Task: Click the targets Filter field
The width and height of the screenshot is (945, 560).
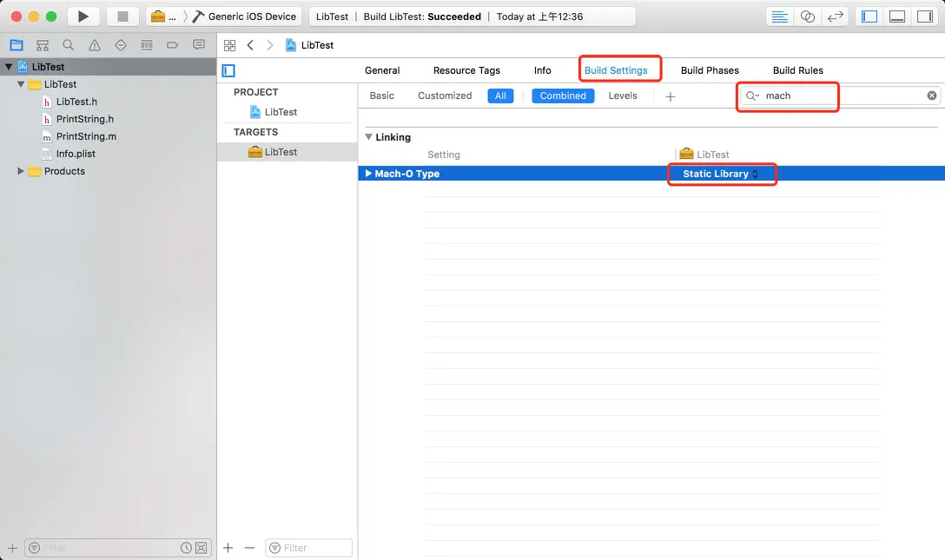Action: 308,547
